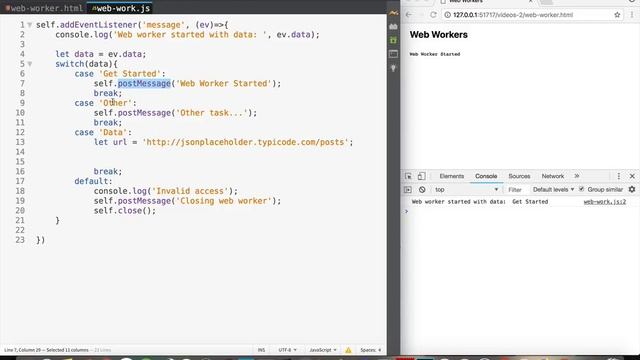Open the Default levels dropdown
The image size is (640, 360).
553,190
